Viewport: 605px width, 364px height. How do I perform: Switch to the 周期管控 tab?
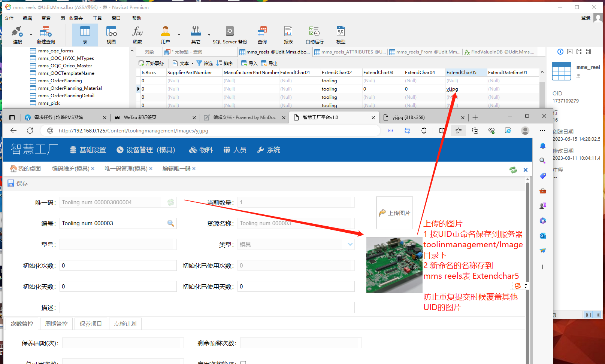pyautogui.click(x=56, y=324)
